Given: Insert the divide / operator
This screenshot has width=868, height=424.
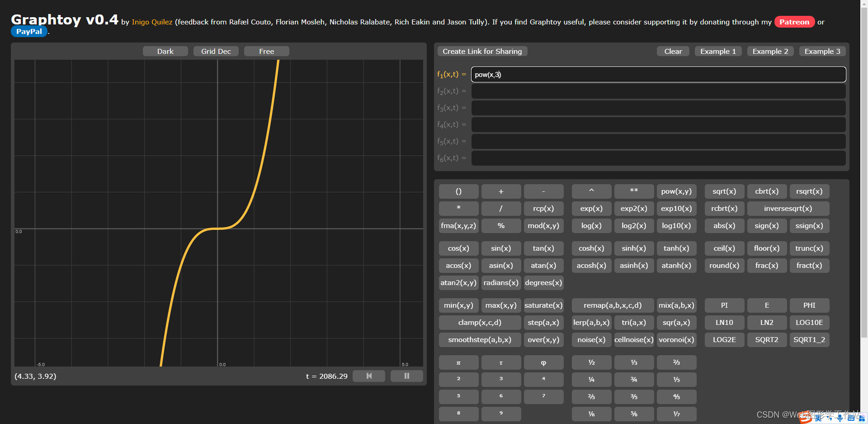Looking at the screenshot, I should [x=501, y=209].
